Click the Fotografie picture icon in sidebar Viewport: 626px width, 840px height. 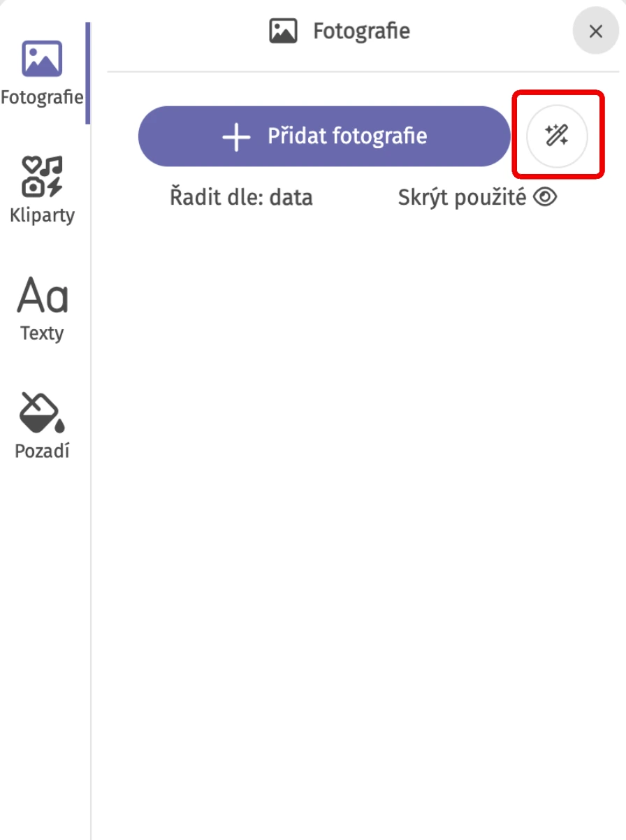click(x=42, y=59)
